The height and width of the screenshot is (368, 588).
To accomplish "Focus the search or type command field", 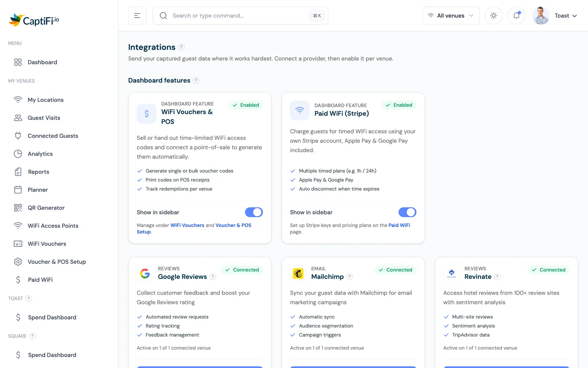I will pos(240,15).
